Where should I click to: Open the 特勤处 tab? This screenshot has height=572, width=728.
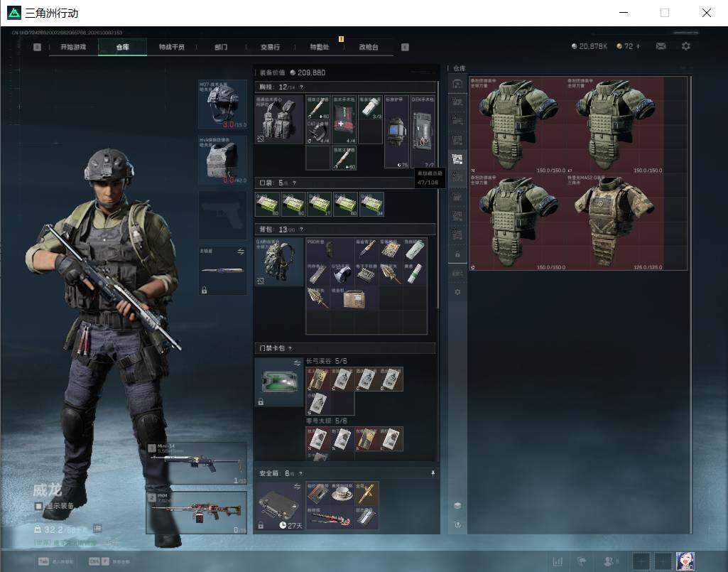click(x=320, y=47)
